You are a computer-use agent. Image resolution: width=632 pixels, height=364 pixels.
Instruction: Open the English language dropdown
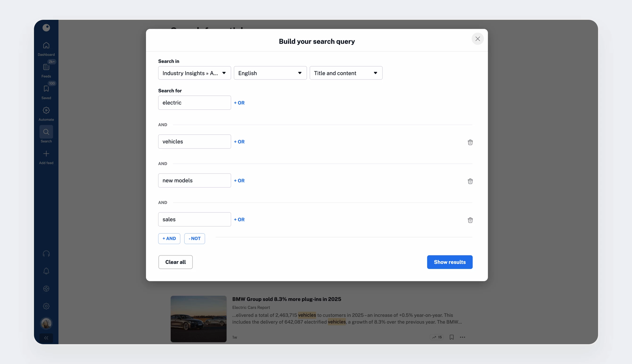click(x=270, y=73)
